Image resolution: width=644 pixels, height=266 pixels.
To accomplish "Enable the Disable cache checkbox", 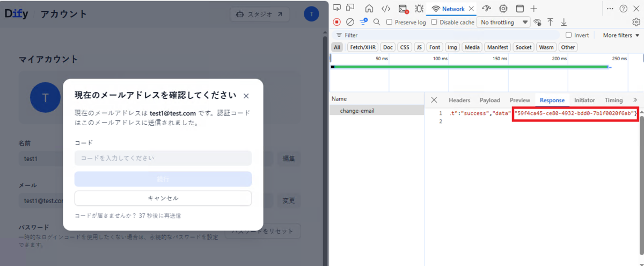I will click(435, 22).
